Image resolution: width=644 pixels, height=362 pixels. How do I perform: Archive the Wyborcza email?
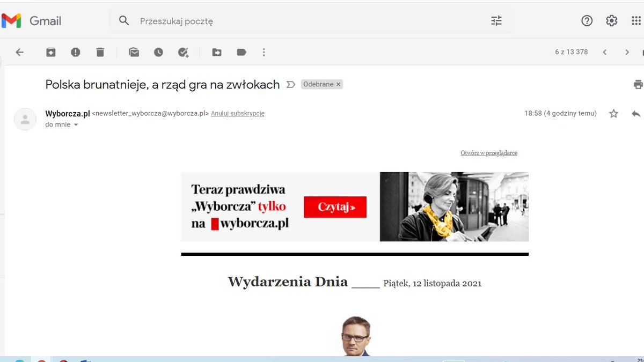[x=51, y=52]
